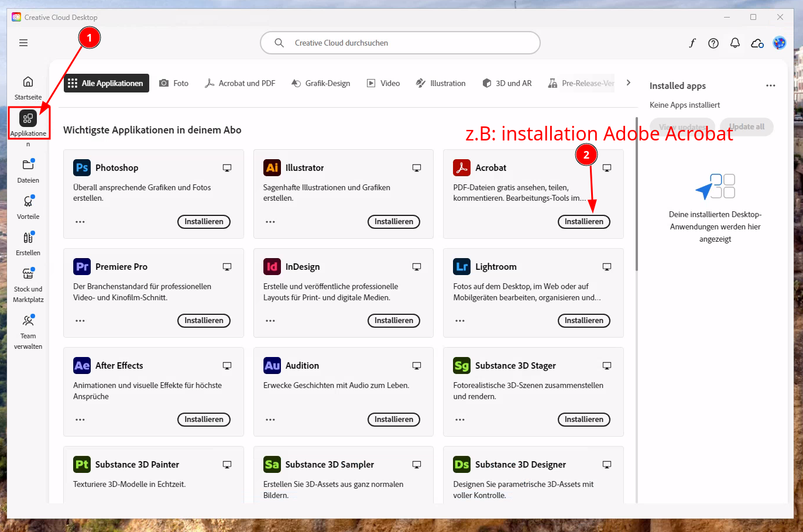Toggle the hamburger menu
The image size is (803, 532).
click(23, 43)
